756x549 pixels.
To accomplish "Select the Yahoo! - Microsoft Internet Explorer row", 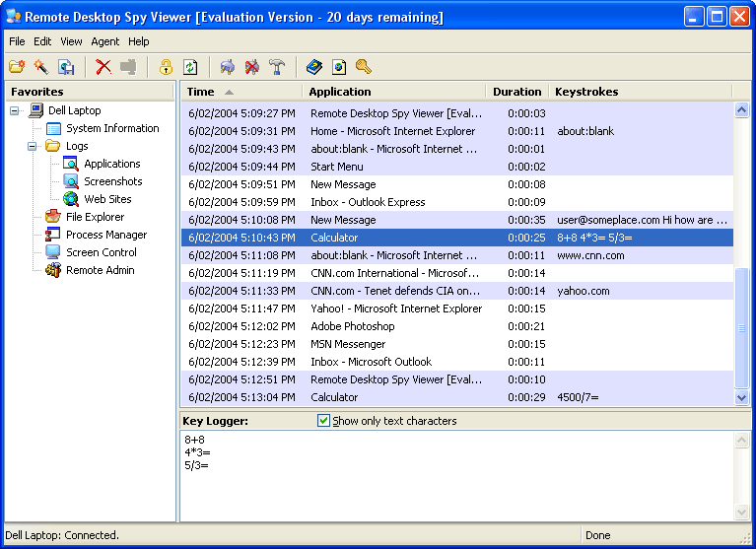I will 457,309.
